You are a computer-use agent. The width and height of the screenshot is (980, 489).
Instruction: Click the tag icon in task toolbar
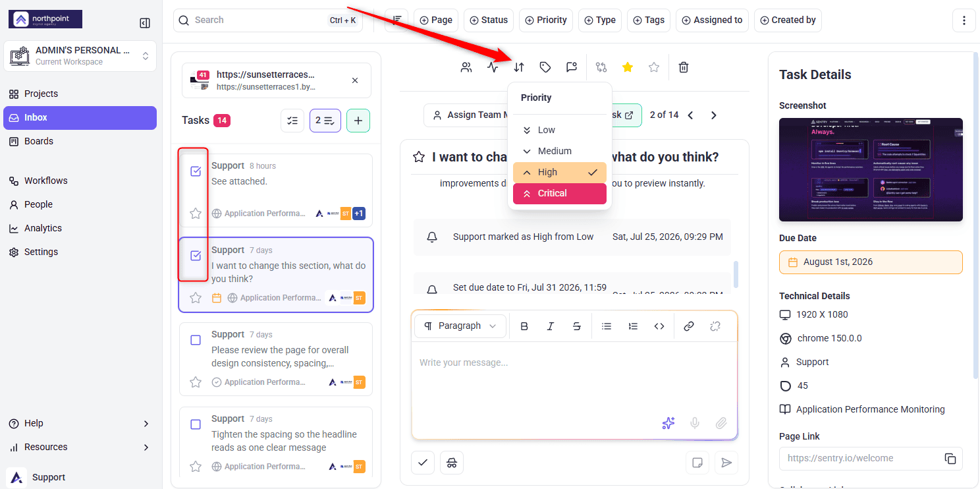tap(545, 67)
